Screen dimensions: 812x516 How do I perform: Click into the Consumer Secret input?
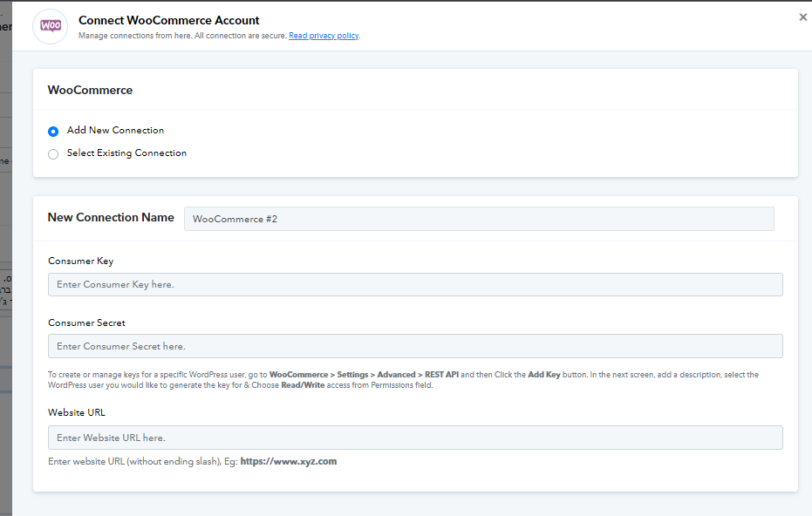click(415, 346)
